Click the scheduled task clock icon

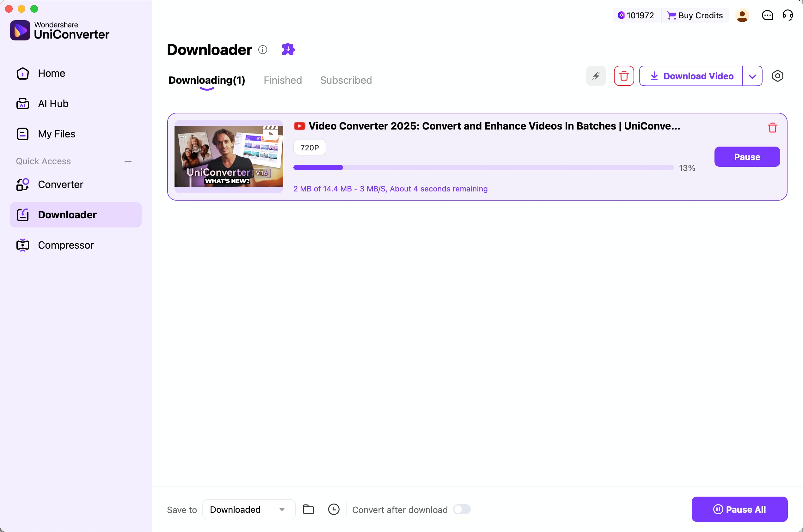pyautogui.click(x=334, y=509)
